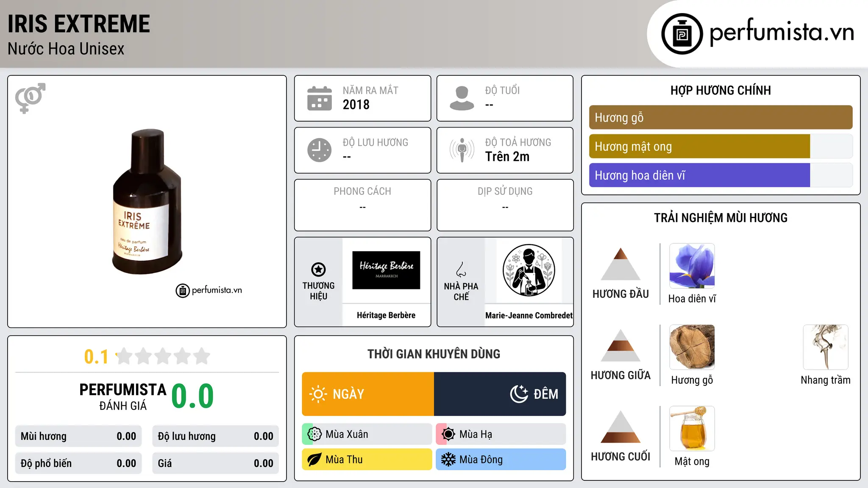The image size is (868, 488).
Task: Click the middle note pyramid icon
Action: (x=620, y=345)
